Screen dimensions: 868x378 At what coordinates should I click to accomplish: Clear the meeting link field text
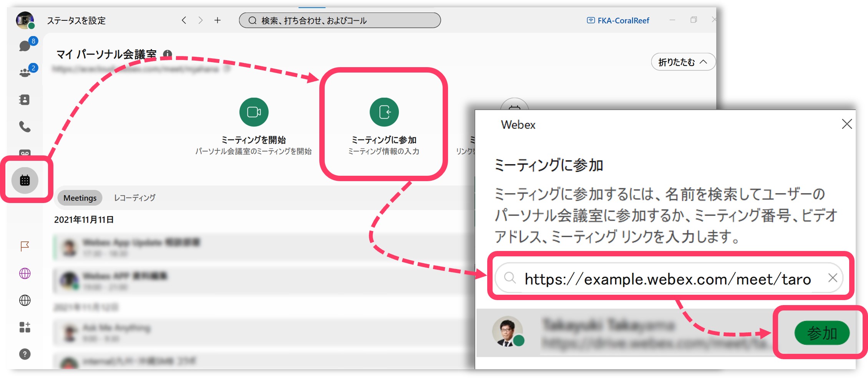(x=832, y=278)
